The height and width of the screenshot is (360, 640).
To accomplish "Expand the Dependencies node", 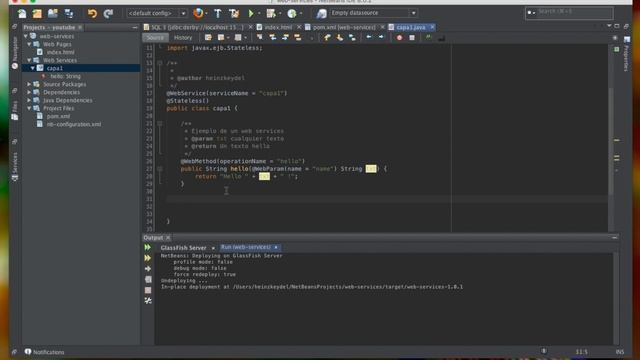I will coord(29,92).
